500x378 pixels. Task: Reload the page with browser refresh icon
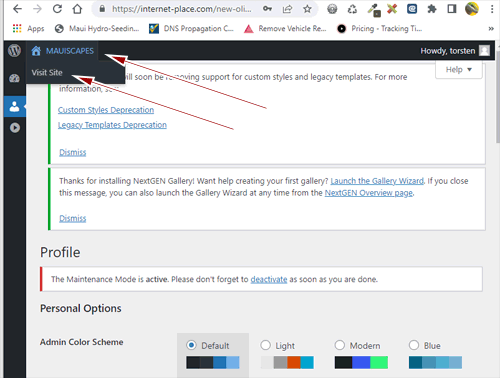point(57,9)
